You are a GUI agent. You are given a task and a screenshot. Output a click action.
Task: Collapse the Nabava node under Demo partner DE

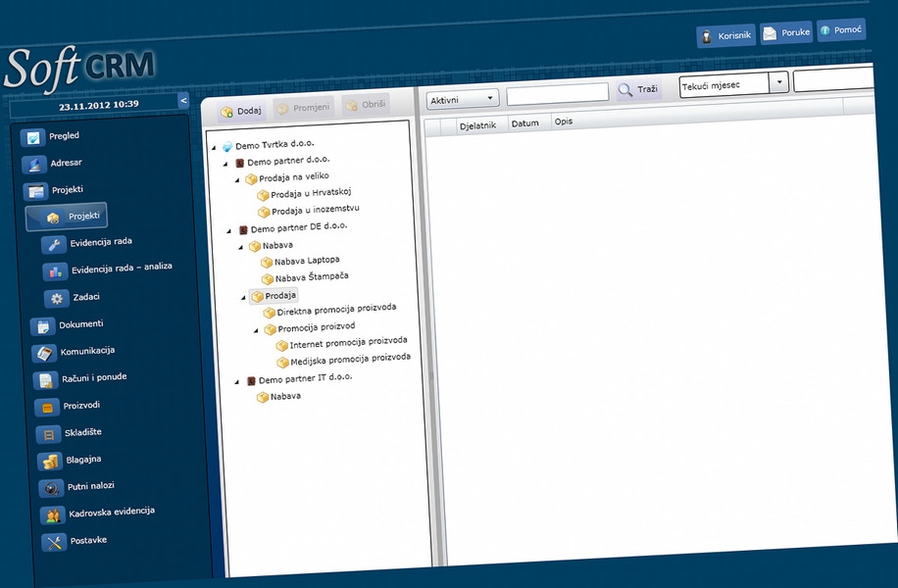pyautogui.click(x=241, y=247)
